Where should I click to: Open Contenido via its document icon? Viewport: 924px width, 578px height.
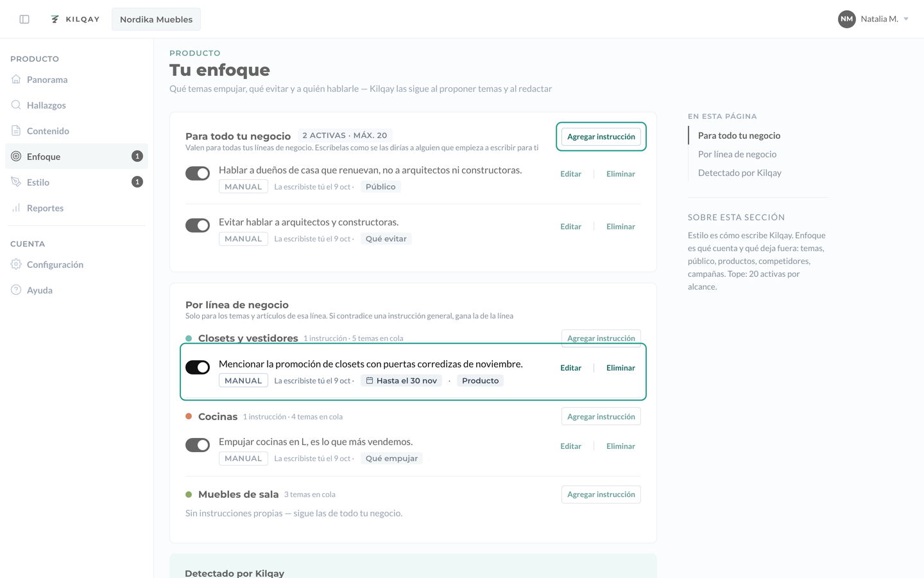(16, 130)
